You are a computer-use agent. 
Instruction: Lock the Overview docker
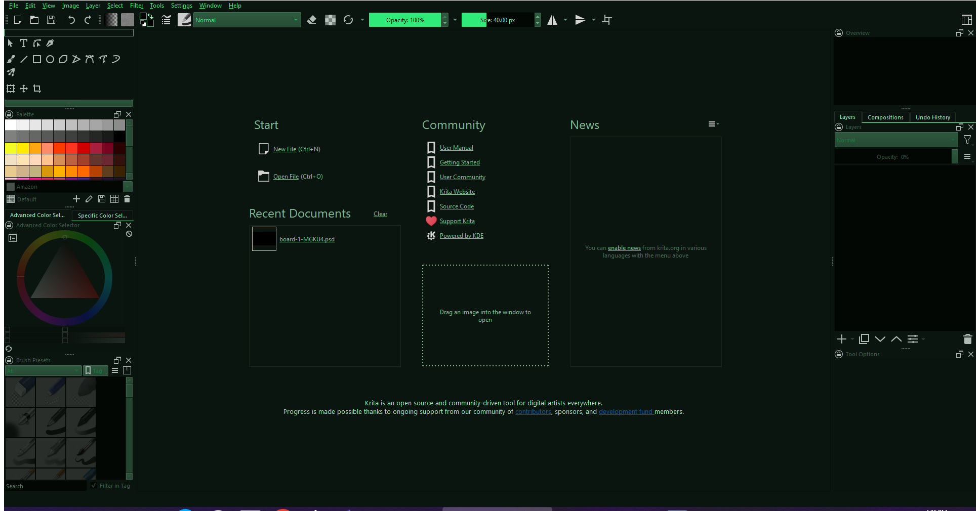pos(839,33)
